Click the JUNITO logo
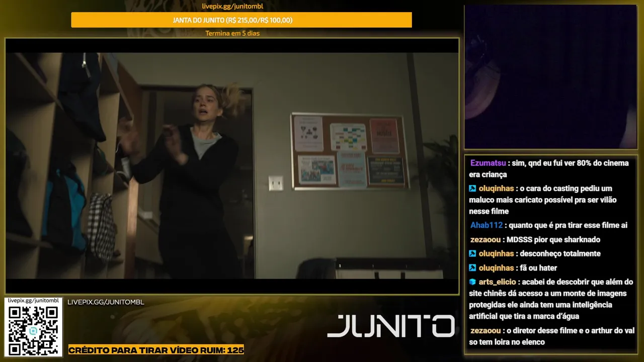Viewport: 644px width, 362px height. point(391,326)
